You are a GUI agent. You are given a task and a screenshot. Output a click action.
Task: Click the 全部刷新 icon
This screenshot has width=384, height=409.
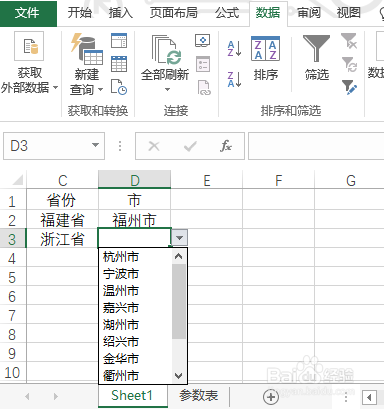tap(165, 49)
